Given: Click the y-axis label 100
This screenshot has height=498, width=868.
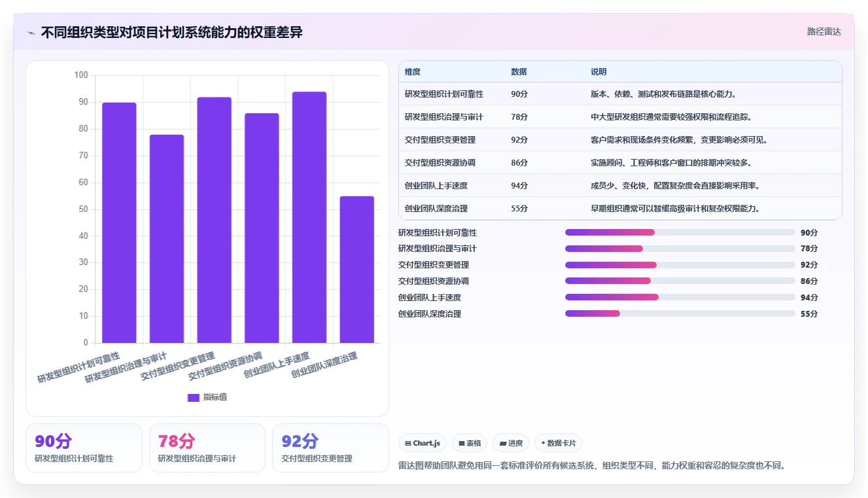Looking at the screenshot, I should coord(81,75).
